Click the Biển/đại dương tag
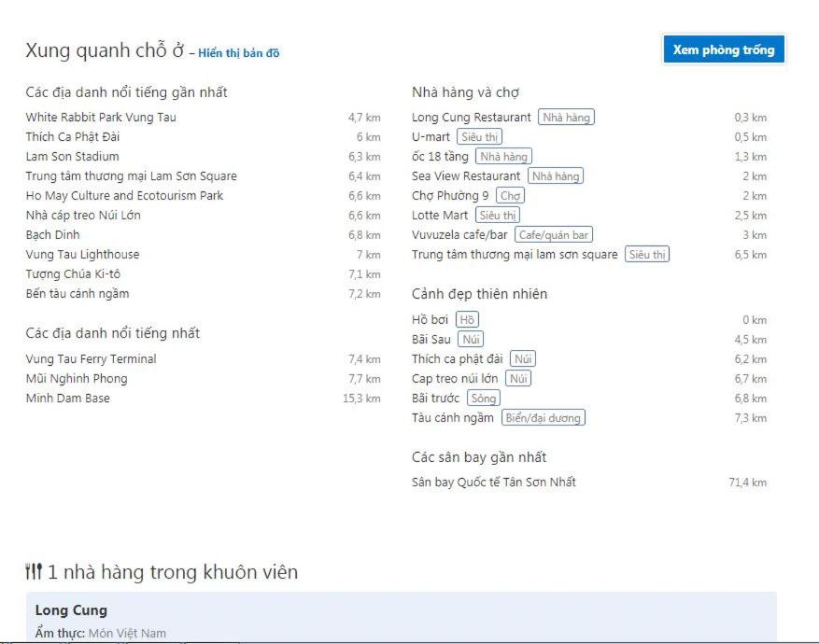819x644 pixels. click(x=543, y=418)
